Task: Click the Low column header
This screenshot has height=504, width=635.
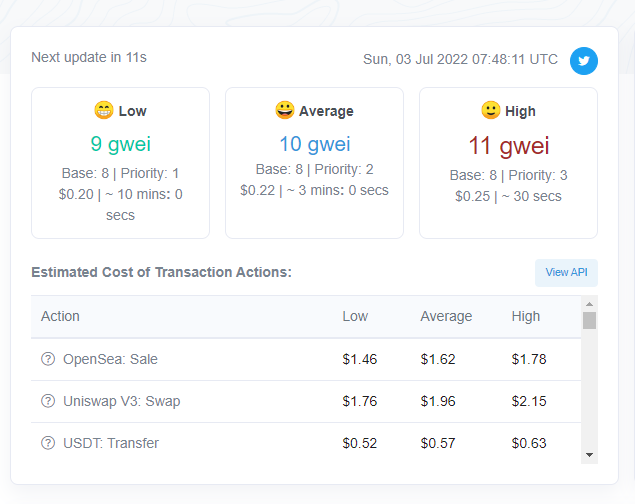Action: point(355,316)
